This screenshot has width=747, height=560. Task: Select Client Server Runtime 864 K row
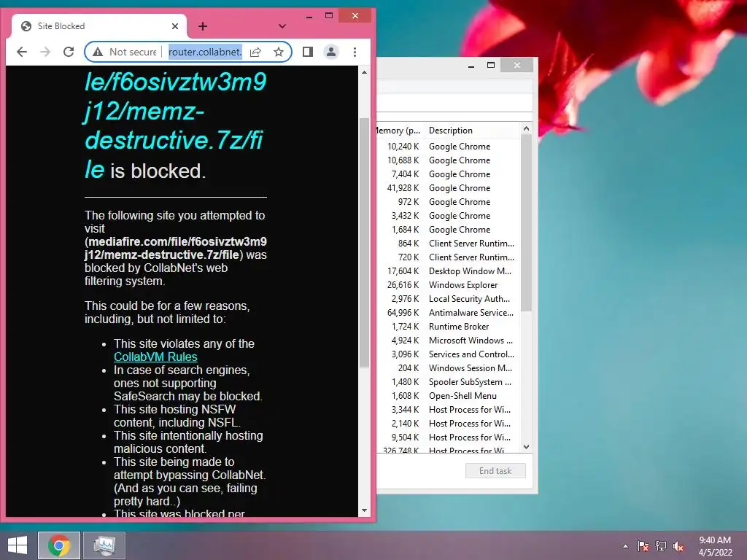point(448,244)
